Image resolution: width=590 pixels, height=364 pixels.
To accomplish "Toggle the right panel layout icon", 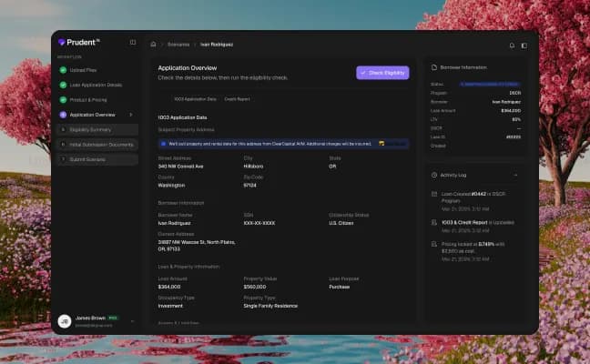I will pos(524,45).
